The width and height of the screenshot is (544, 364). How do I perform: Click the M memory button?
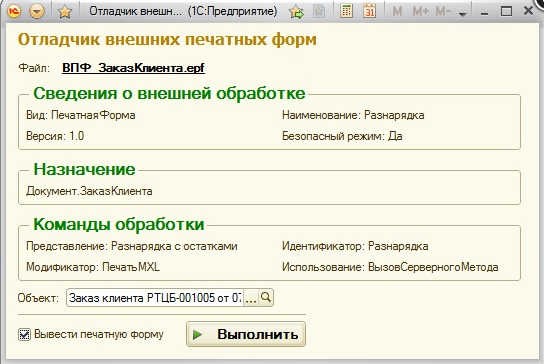pos(397,11)
